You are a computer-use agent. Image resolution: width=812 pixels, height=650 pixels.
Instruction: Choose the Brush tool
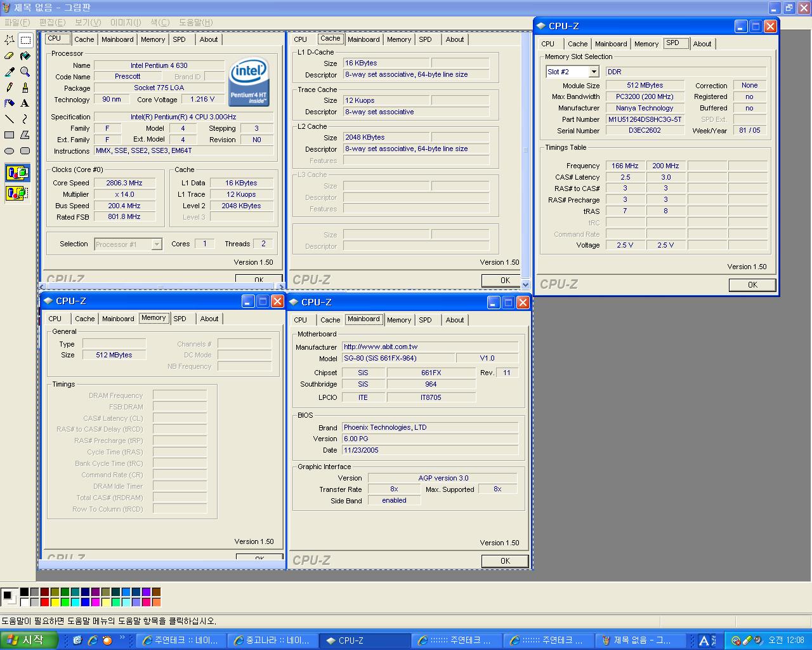[x=25, y=88]
